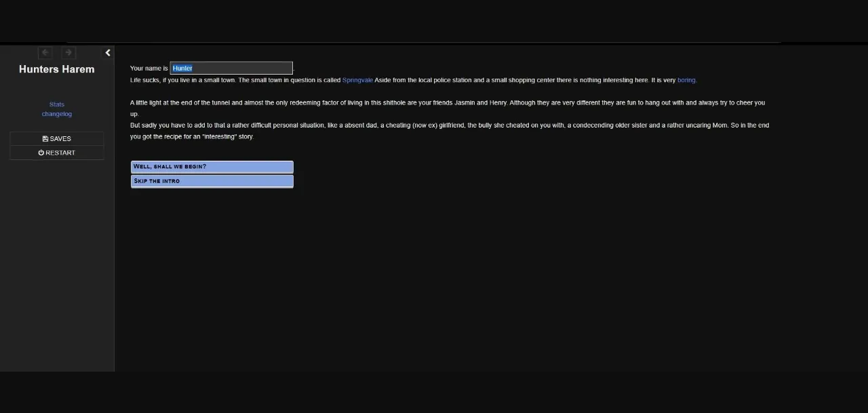This screenshot has width=868, height=413.
Task: Collapse the sidebar with the chevron
Action: [108, 52]
